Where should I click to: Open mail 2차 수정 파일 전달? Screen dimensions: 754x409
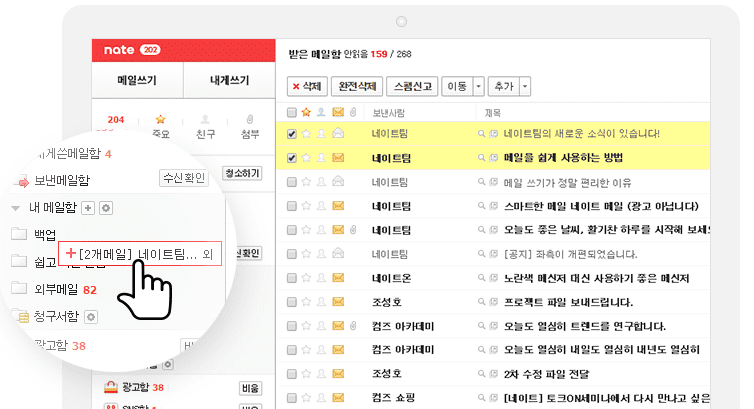546,374
